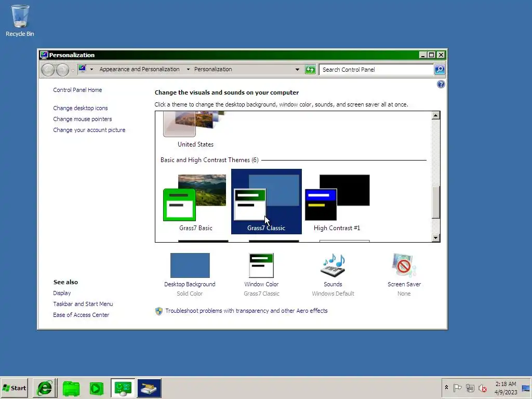Open Help via the question mark icon

(x=441, y=84)
